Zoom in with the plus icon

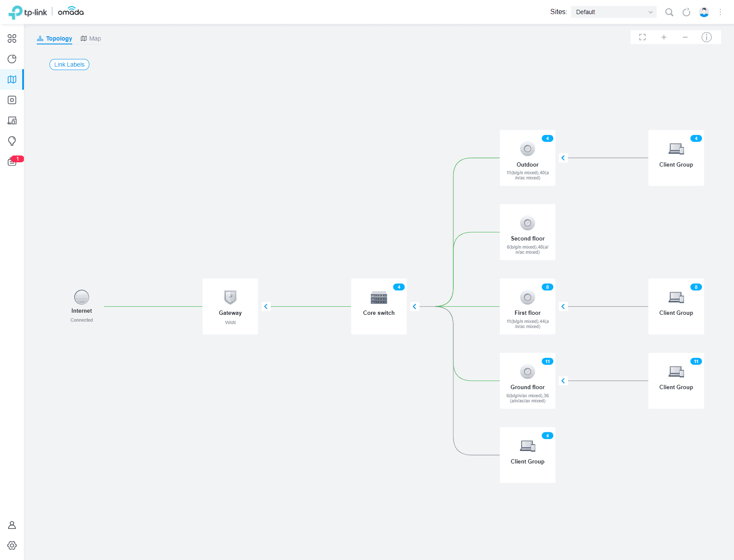click(664, 37)
